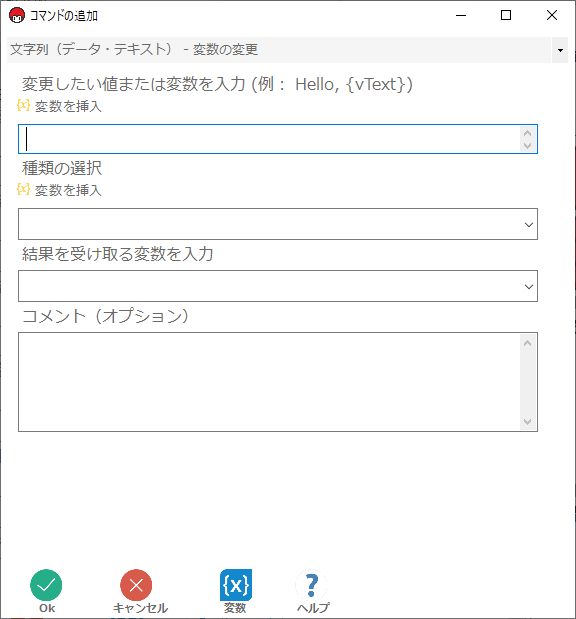Click the {x} icon under 種類の選択
This screenshot has width=576, height=619.
coord(23,189)
